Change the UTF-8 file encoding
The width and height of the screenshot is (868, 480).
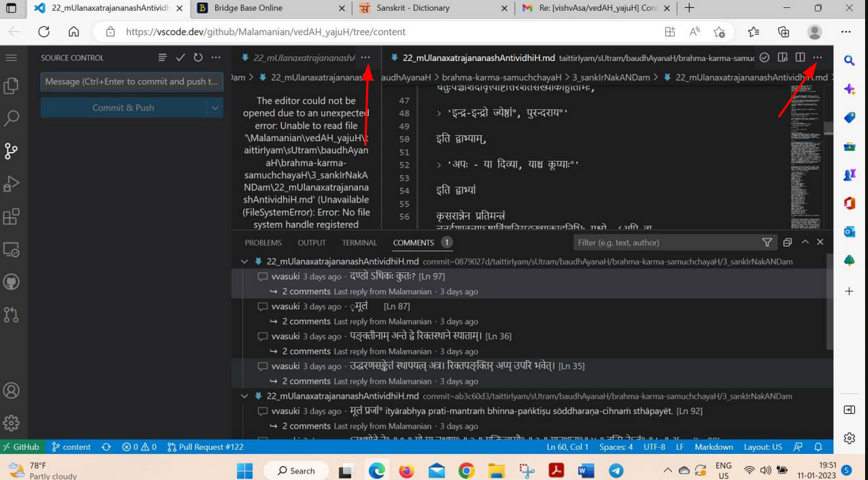(x=654, y=447)
